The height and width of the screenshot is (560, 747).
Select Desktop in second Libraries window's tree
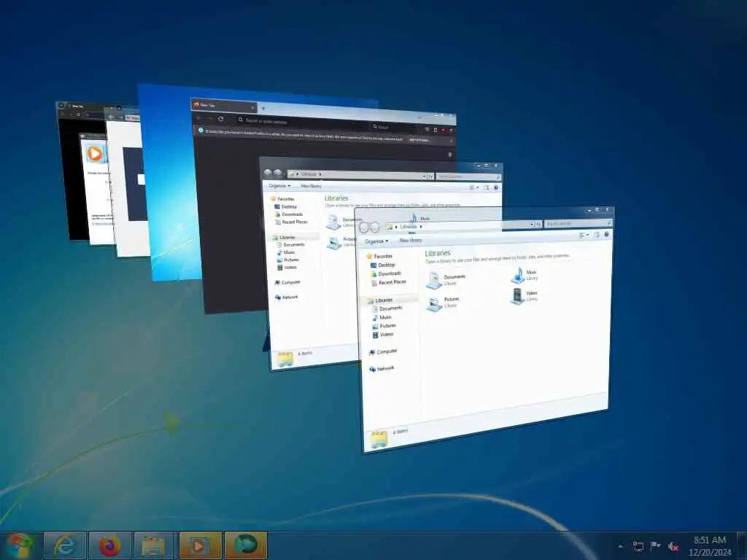click(x=286, y=206)
